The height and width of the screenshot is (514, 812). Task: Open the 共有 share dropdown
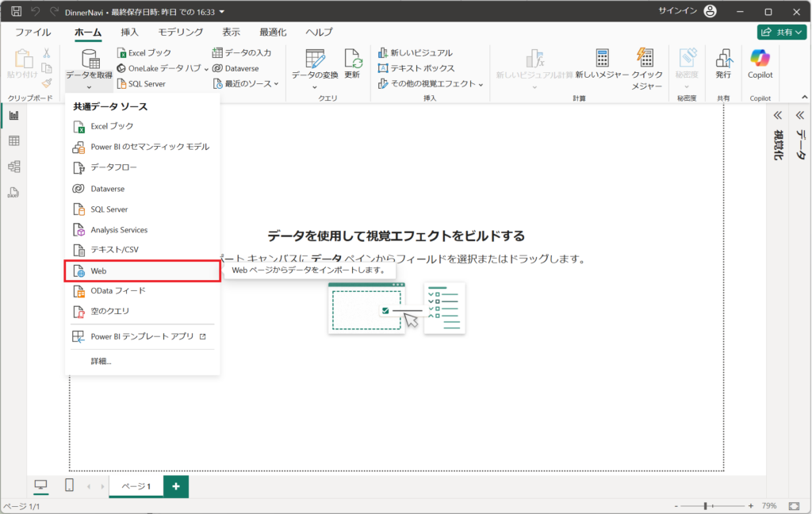(x=781, y=32)
